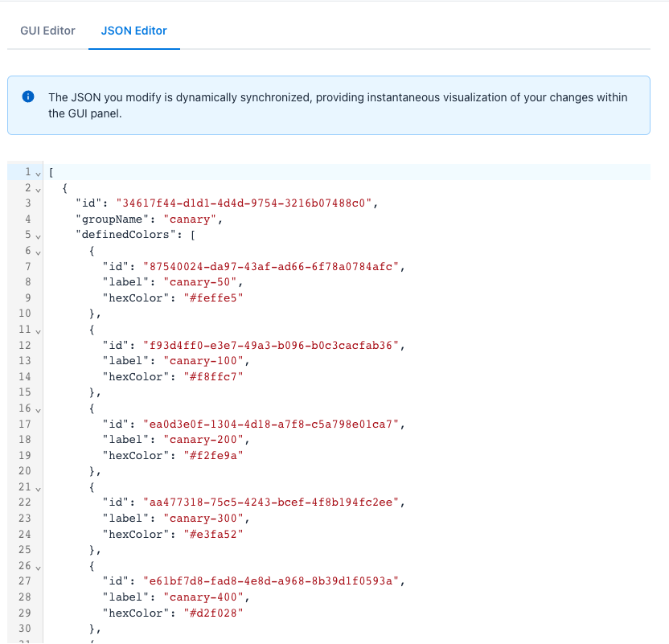Click id value ea0d3e0f-1304-4d18-a7f8-c5a798e01ca7
Viewport: 669px width, 644px height.
pos(271,425)
